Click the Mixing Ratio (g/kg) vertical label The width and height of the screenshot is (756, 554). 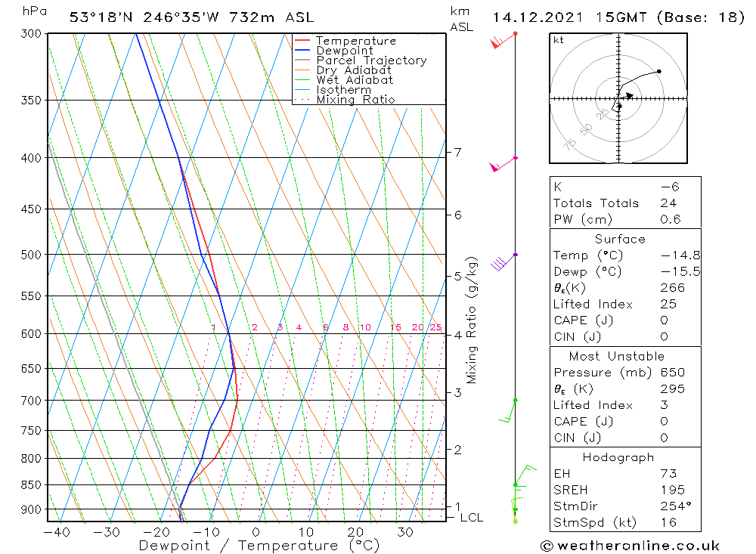point(471,320)
